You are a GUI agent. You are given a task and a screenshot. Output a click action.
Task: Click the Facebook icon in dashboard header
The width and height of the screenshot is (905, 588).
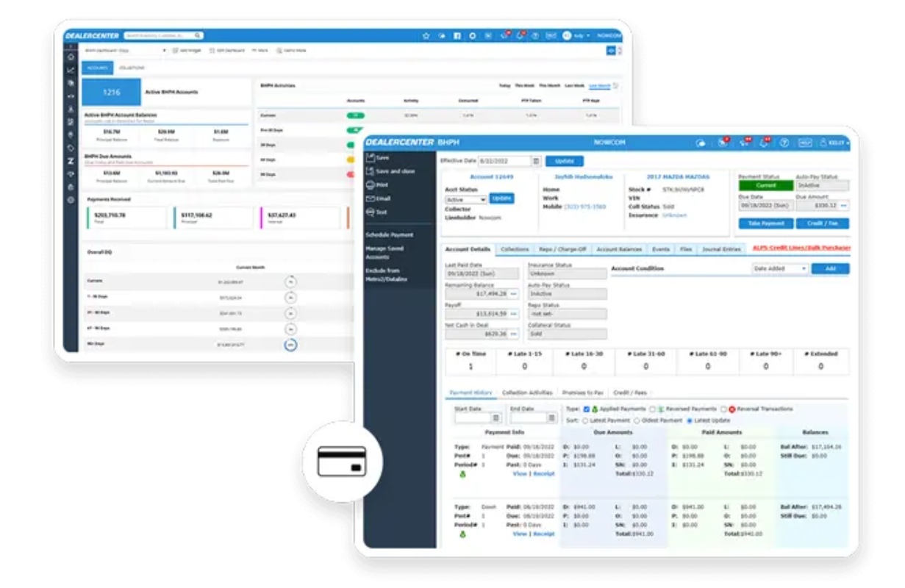point(457,35)
